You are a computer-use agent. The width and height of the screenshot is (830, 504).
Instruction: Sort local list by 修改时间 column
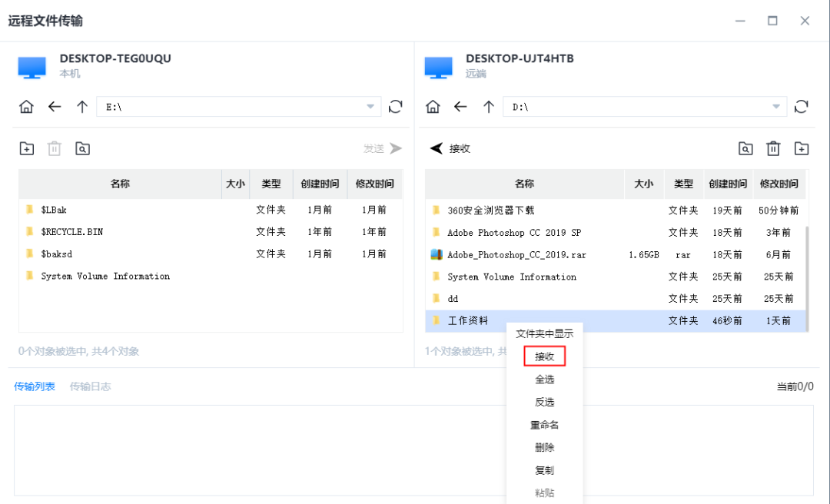tap(375, 184)
